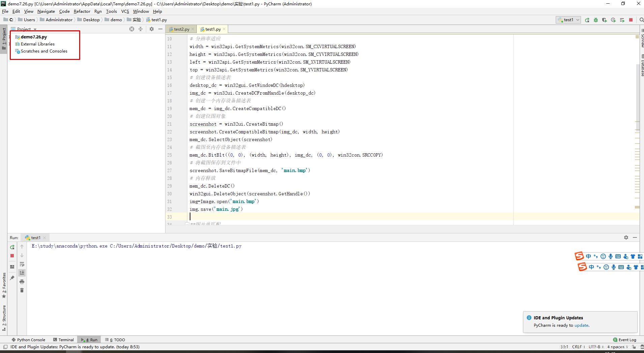Open the test1 run configuration dropdown
Screen dimensions: 644x353
click(x=568, y=20)
